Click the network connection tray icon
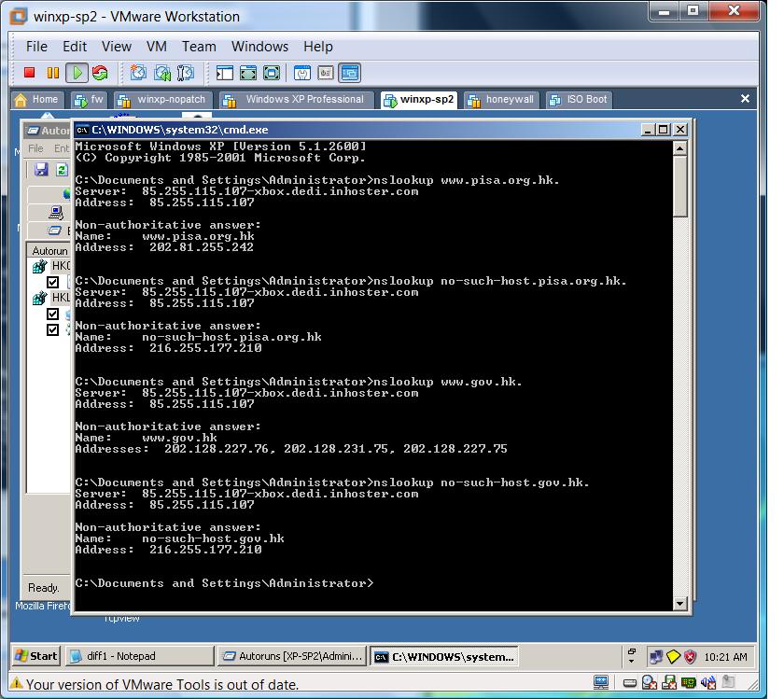The height and width of the screenshot is (699, 784). point(655,656)
